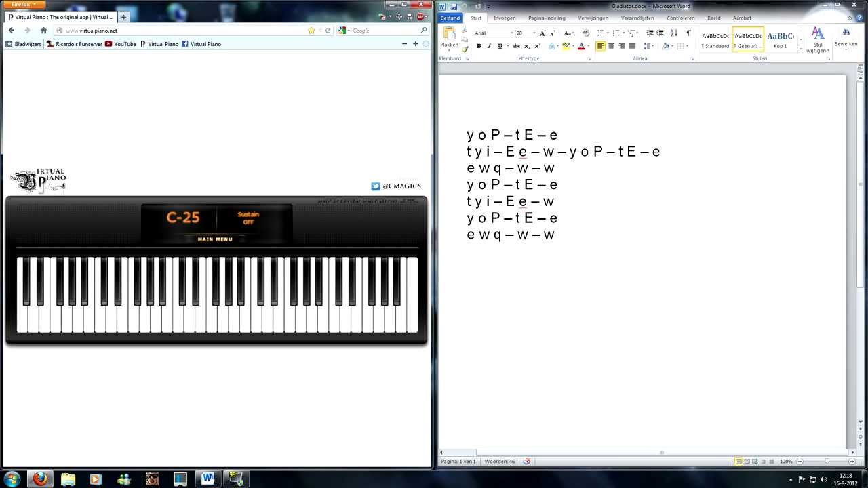Screen dimensions: 868x488
Task: Click the font color red A swatch
Action: 580,46
